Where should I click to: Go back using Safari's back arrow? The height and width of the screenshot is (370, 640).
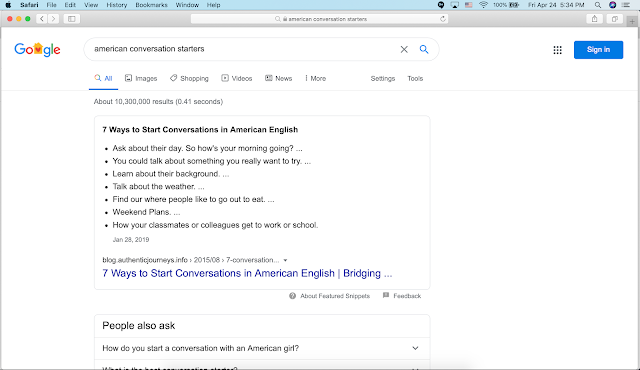click(42, 19)
